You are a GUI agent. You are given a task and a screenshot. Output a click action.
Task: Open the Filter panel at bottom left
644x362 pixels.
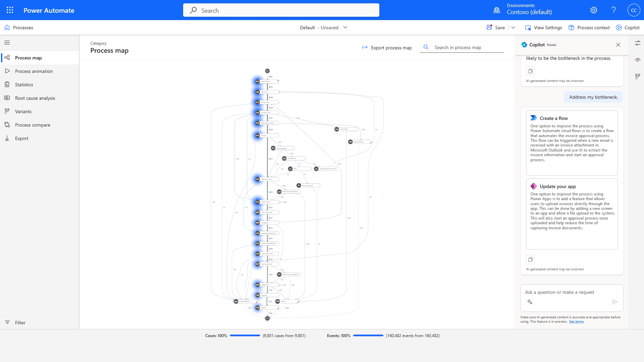pos(16,322)
